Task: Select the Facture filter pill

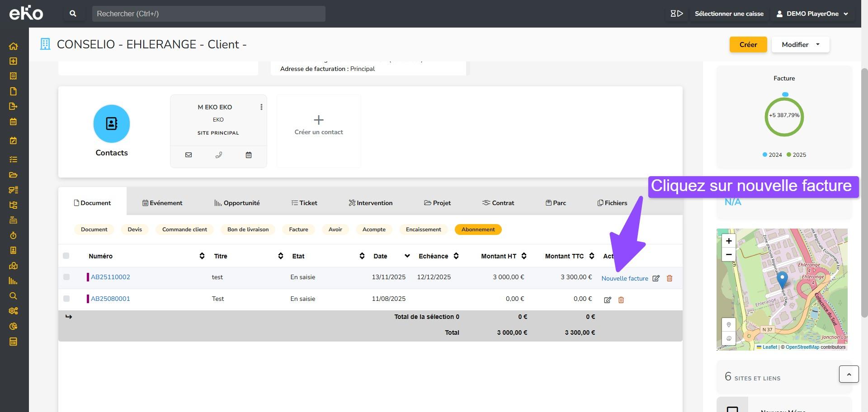Action: (x=298, y=229)
